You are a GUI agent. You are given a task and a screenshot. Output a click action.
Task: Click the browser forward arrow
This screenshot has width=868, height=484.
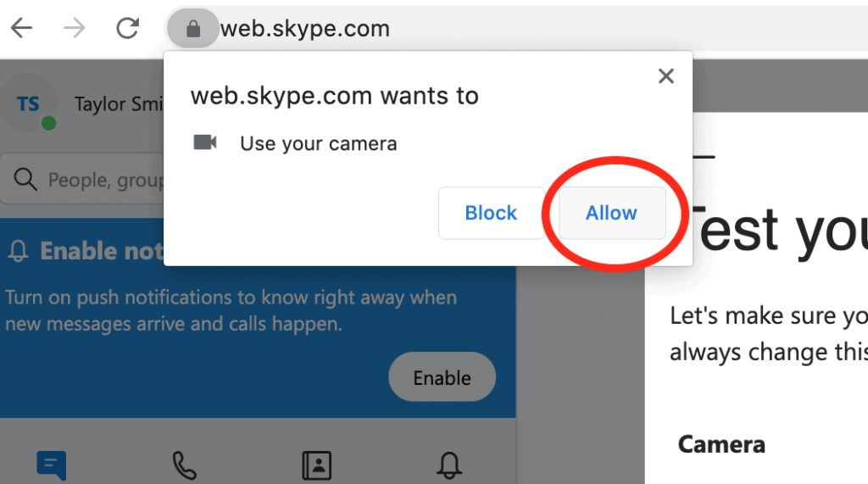[75, 28]
